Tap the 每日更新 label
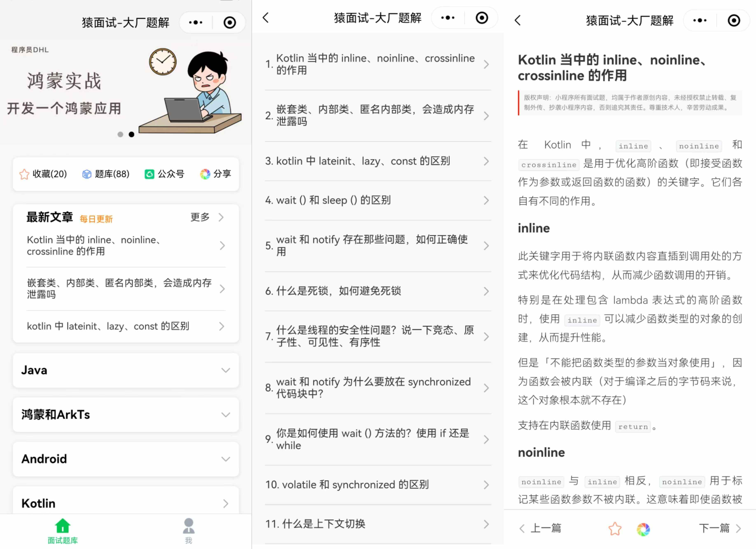This screenshot has width=756, height=549. tap(96, 219)
